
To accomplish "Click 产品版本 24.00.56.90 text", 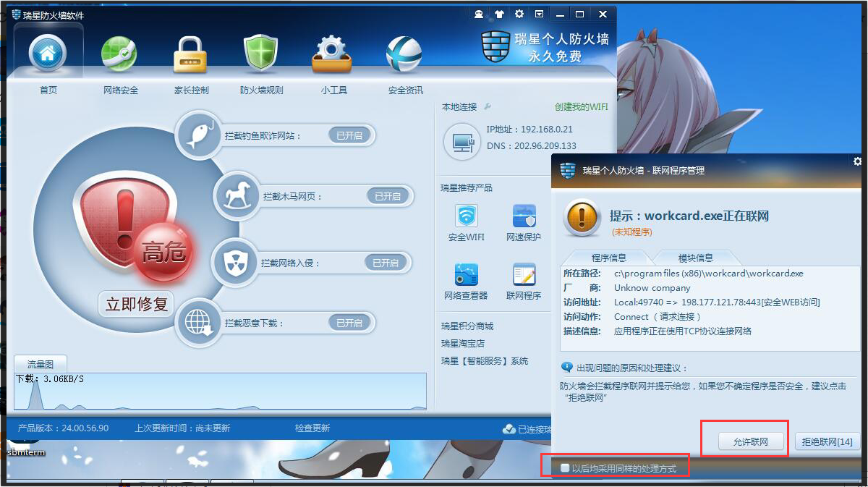I will [x=63, y=428].
